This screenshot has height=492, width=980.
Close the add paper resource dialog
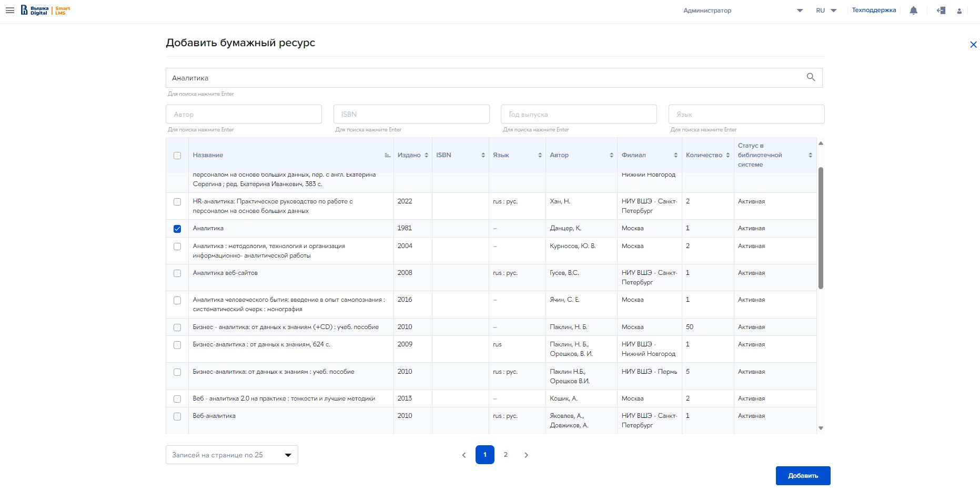(973, 45)
